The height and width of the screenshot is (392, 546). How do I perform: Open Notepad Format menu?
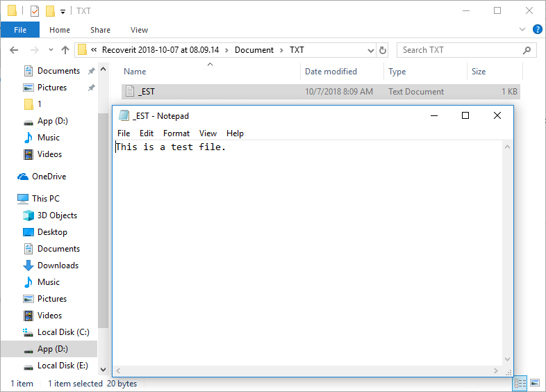pyautogui.click(x=176, y=133)
